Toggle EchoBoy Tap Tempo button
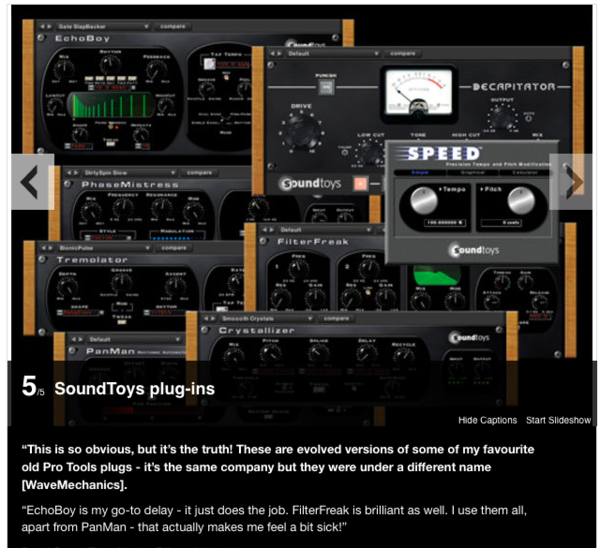The image size is (600, 548). pyautogui.click(x=209, y=63)
